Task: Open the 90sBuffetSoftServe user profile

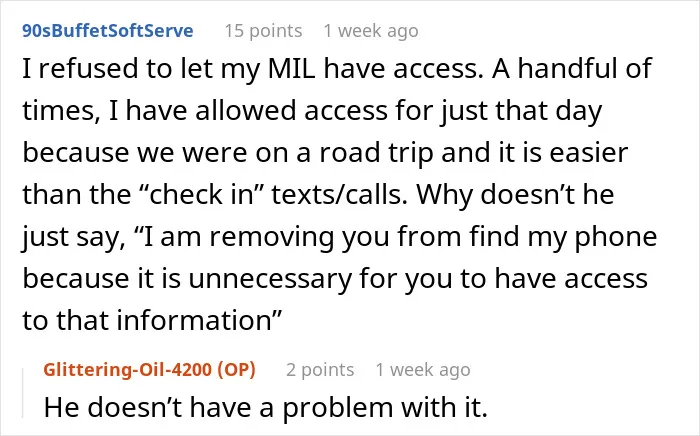Action: [108, 31]
